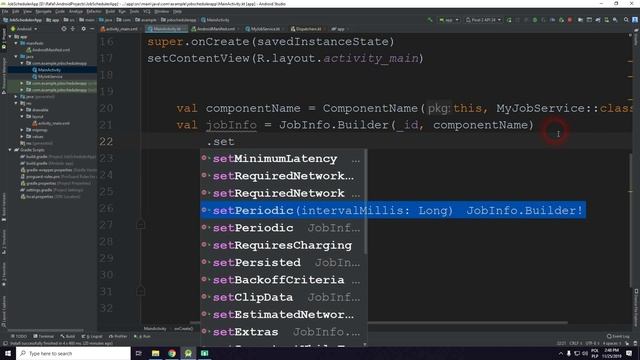
Task: Select local.properties in Gradle Scripts
Action: click(50, 196)
